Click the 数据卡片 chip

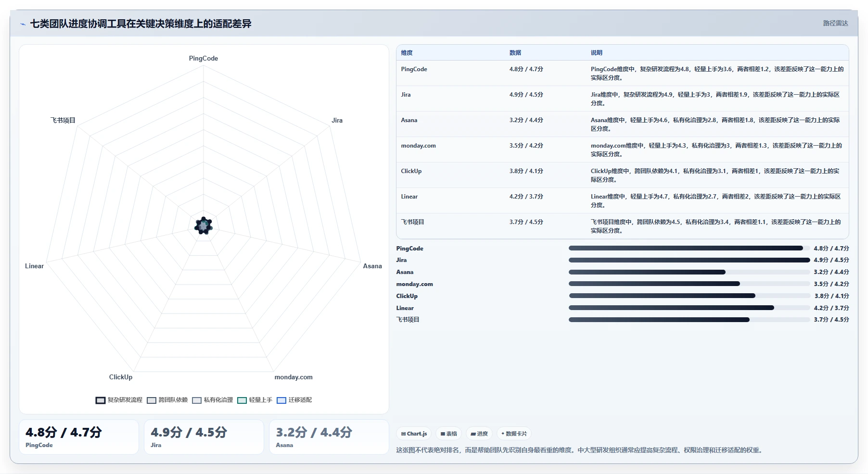(x=514, y=434)
